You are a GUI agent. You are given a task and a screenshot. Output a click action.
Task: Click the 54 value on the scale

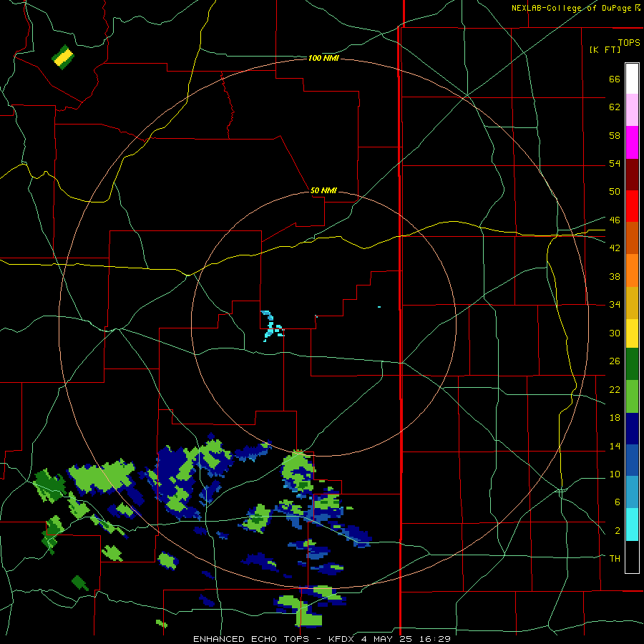click(x=615, y=163)
